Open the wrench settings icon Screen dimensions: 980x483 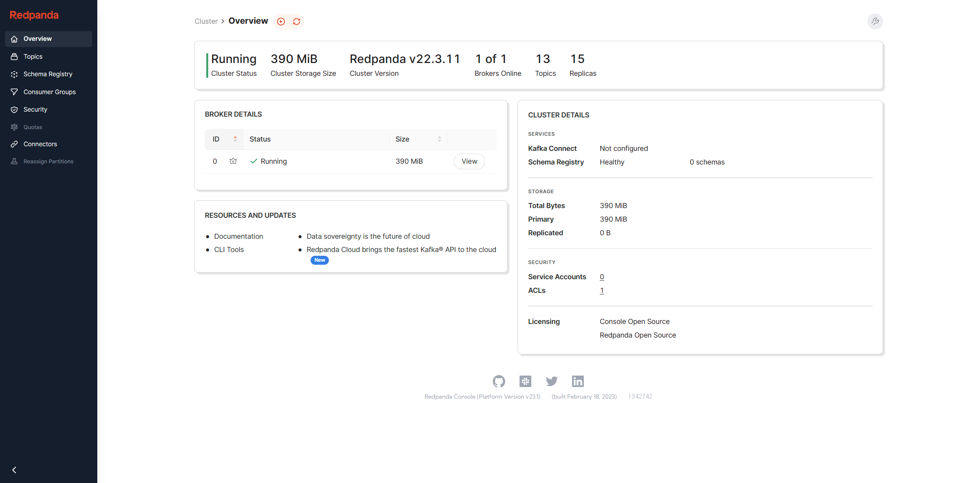tap(875, 21)
